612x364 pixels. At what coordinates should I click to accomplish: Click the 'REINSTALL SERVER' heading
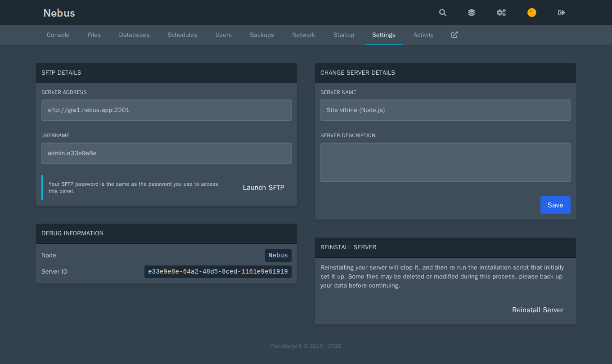click(348, 247)
